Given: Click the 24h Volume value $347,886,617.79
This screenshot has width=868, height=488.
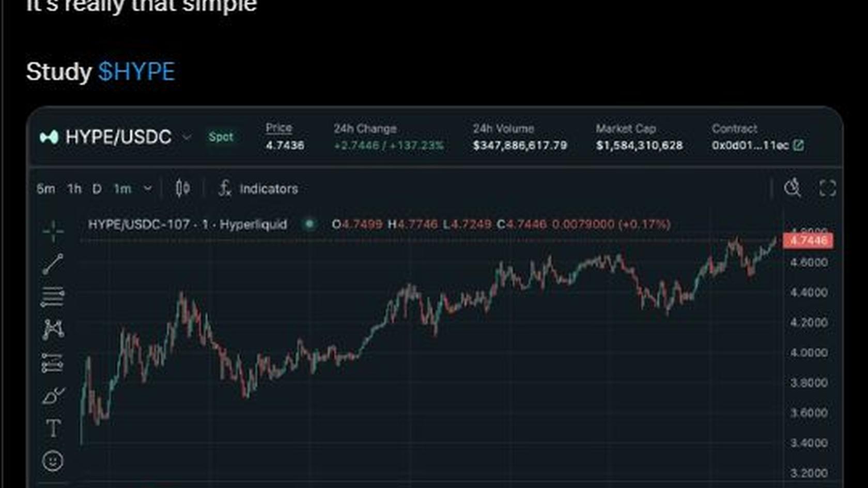Looking at the screenshot, I should coord(520,146).
